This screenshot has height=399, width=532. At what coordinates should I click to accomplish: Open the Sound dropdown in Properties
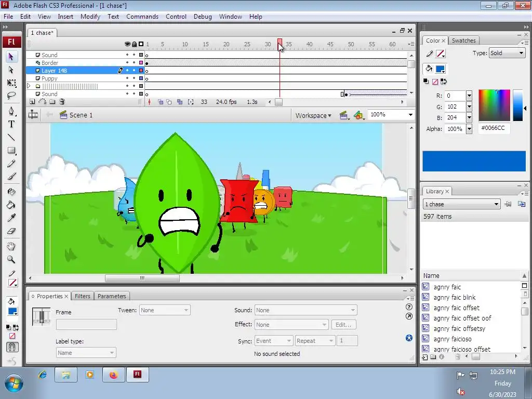[x=305, y=310]
